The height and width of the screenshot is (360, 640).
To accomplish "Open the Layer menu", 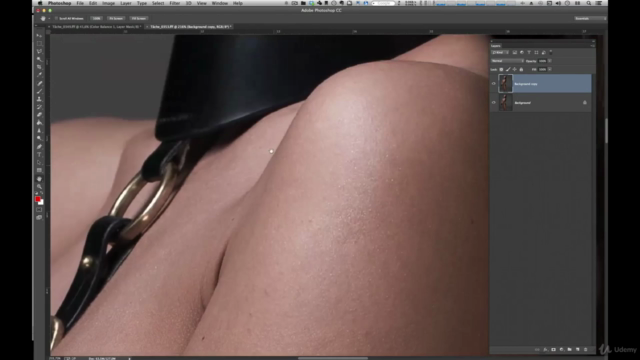I will click(126, 3).
